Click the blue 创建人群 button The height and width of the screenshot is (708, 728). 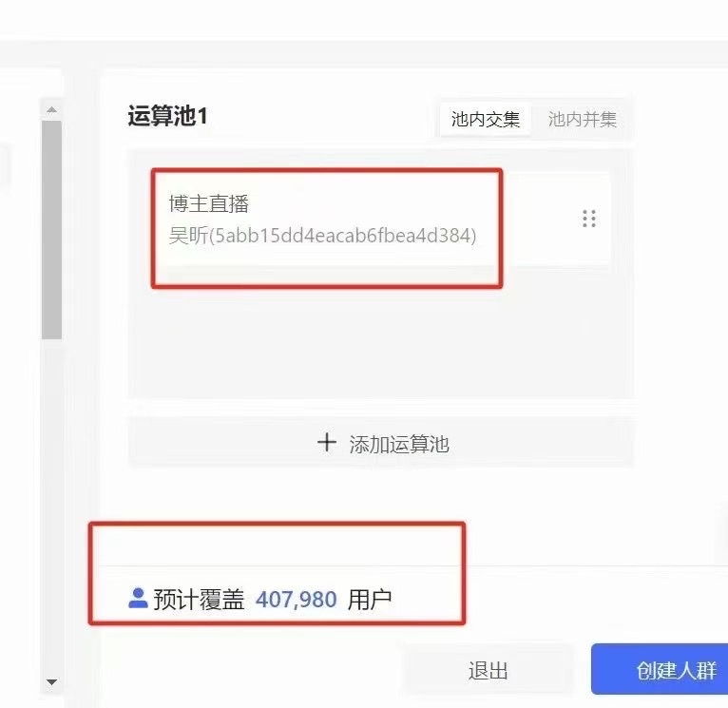click(660, 669)
